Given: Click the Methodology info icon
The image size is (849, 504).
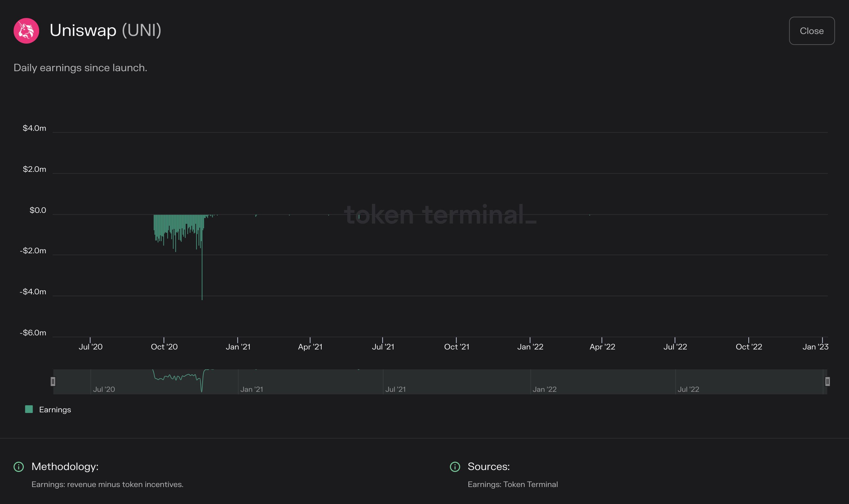Looking at the screenshot, I should [x=19, y=466].
